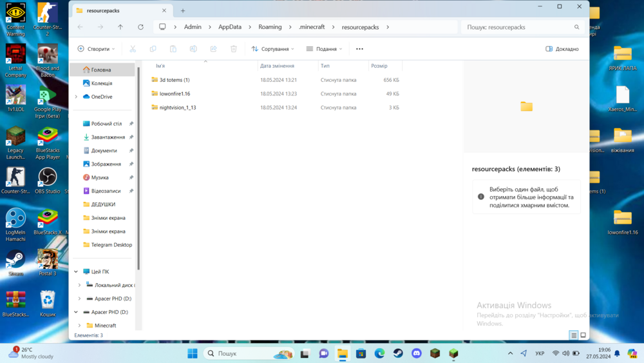Open Microsoft Store from the taskbar

361,353
